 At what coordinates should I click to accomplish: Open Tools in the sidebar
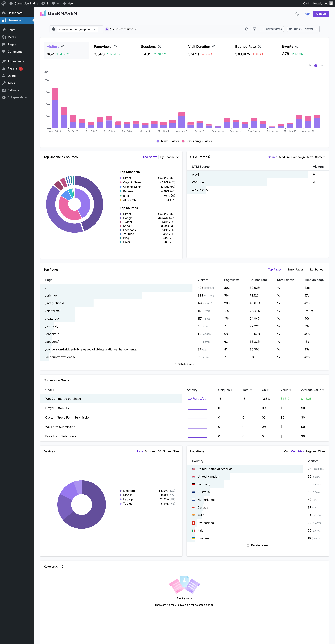[17, 83]
